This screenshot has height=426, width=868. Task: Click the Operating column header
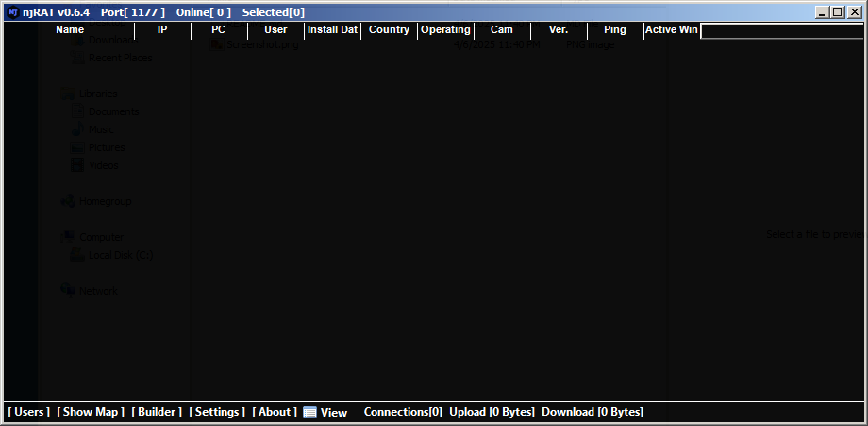coord(445,30)
